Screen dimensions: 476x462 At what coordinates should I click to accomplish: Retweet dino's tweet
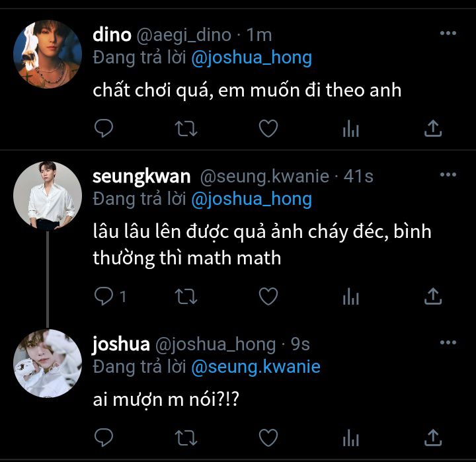tap(186, 128)
